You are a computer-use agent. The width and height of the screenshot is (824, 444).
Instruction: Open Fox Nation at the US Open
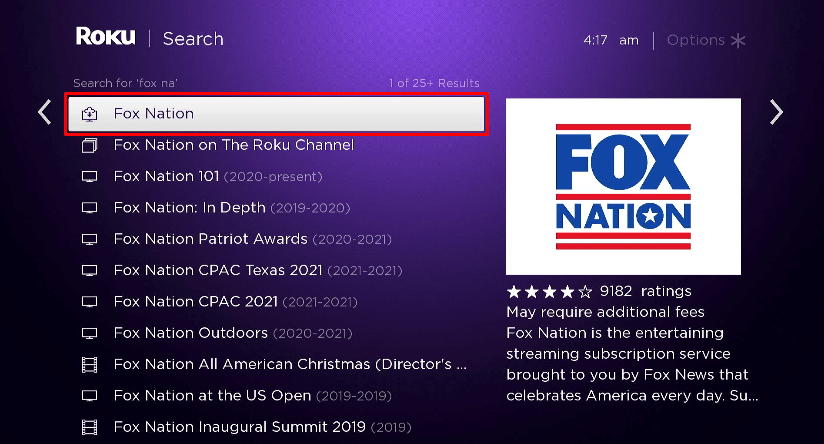click(x=212, y=395)
